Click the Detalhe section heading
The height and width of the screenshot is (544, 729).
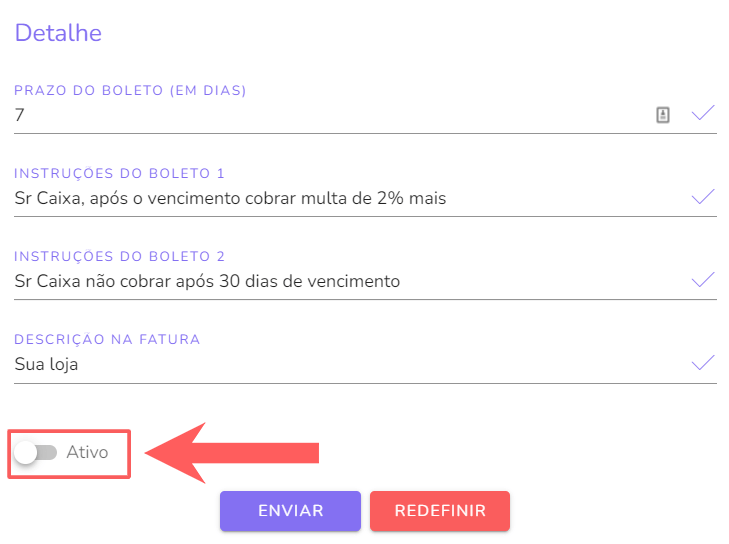coord(58,33)
